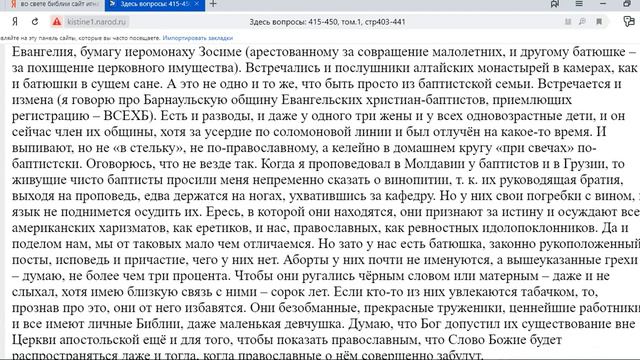Click the abbreviation 'ВСЕХБ' in the text
The image size is (640, 360).
click(x=127, y=116)
